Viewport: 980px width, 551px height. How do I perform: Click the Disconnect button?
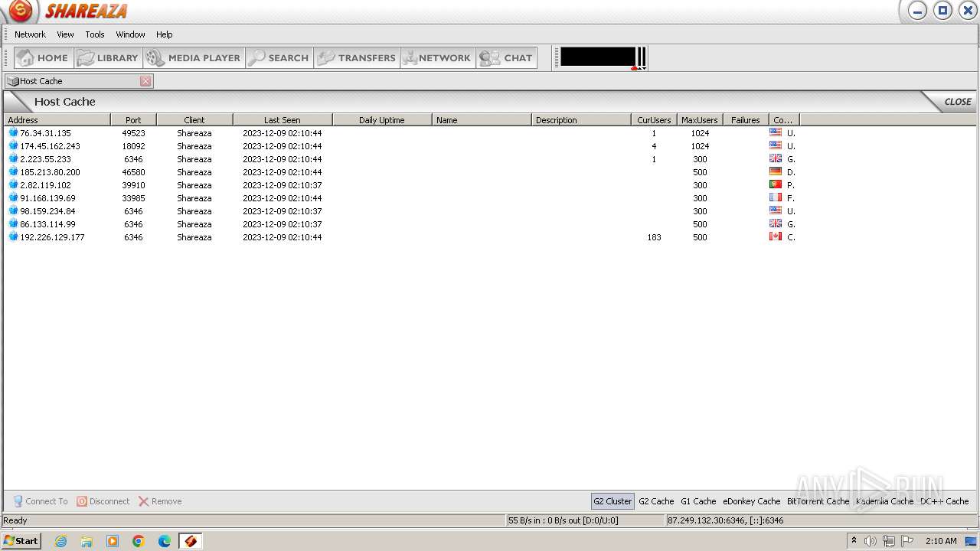point(103,501)
